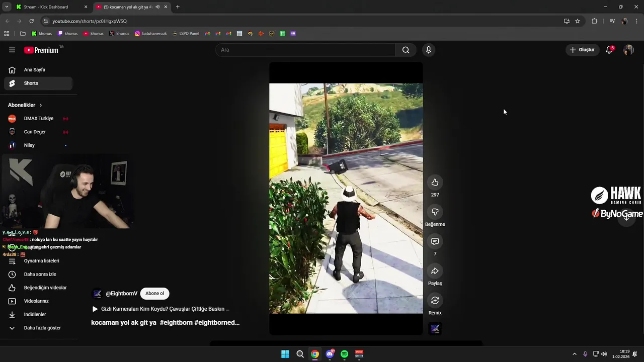Install app icon in address bar
This screenshot has height=362, width=644.
pyautogui.click(x=567, y=21)
